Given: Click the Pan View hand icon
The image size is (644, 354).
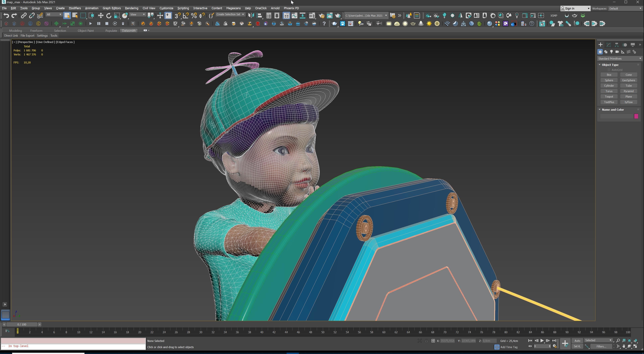Looking at the screenshot, I should (624, 346).
